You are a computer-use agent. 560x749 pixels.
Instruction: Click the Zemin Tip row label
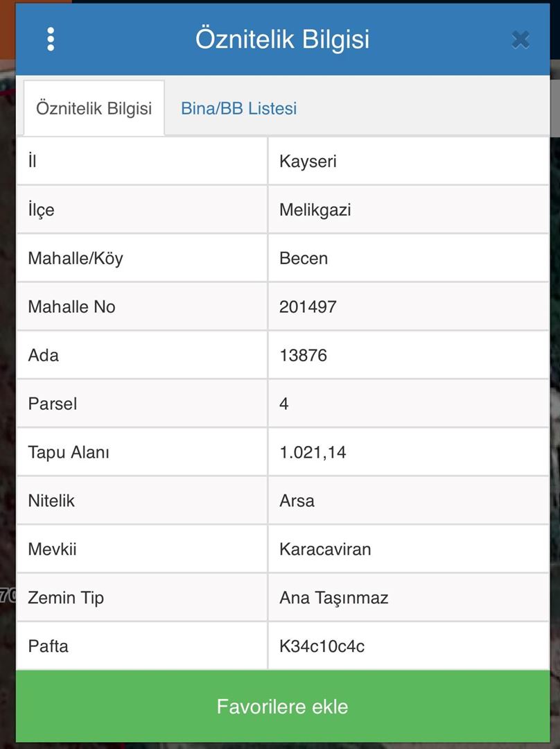coord(66,598)
